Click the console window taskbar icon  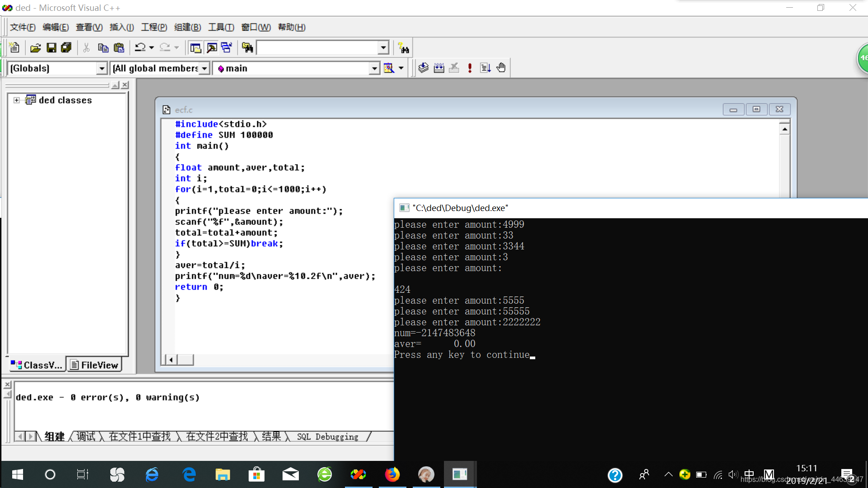tap(460, 474)
